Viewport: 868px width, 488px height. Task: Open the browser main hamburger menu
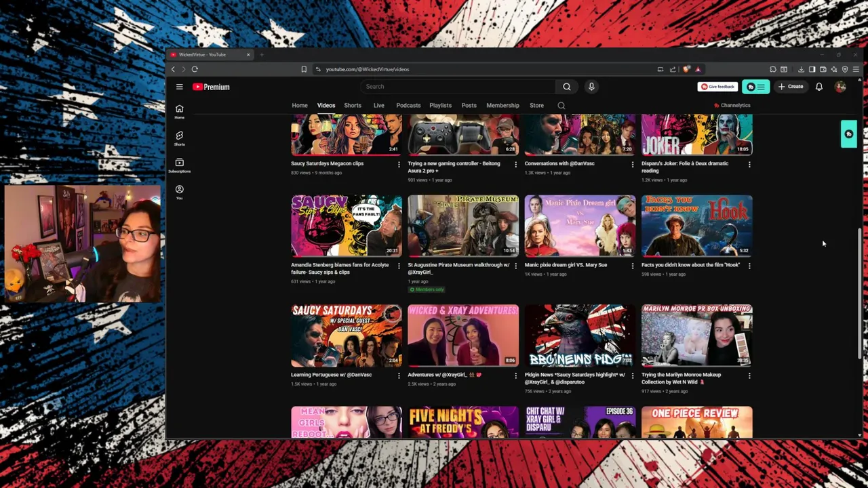(x=856, y=69)
